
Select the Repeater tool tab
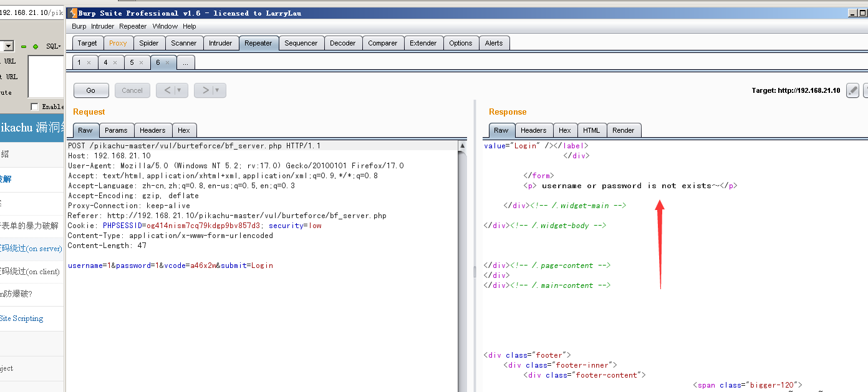[x=258, y=43]
